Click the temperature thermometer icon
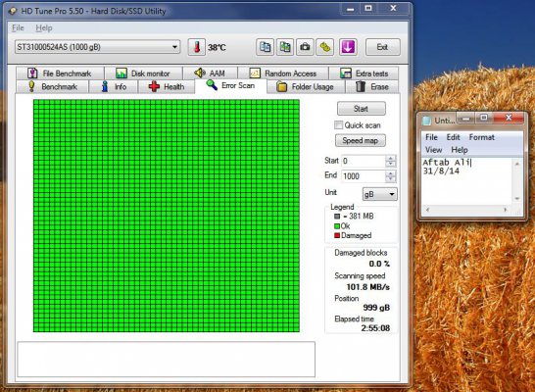 pos(197,47)
